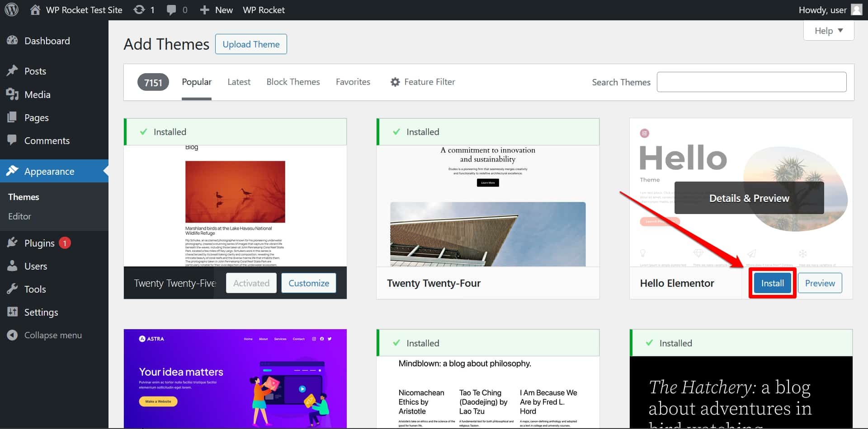Open the Astra theme screenshot
868x429 pixels.
(235, 378)
